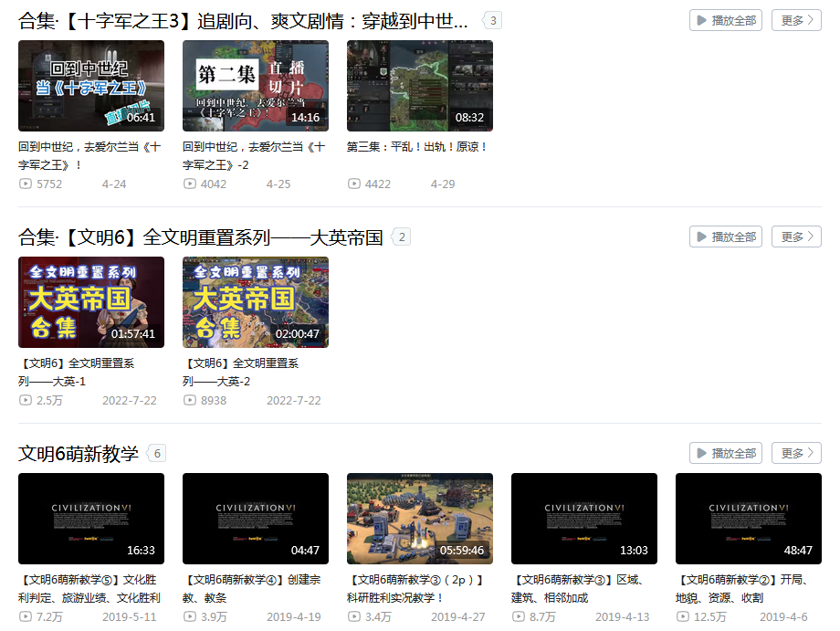Expand 更多 for 文明6萌新教学 list
Image resolution: width=840 pixels, height=631 pixels.
pyautogui.click(x=796, y=453)
